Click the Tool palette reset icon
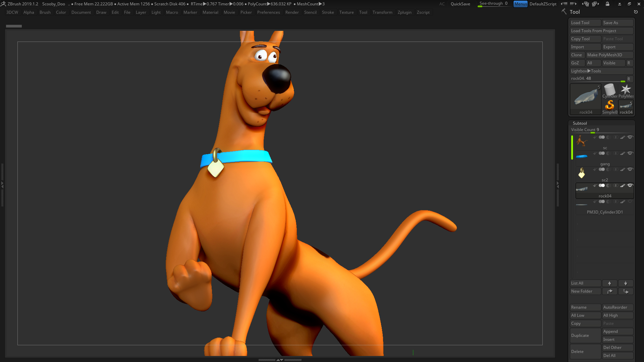This screenshot has height=362, width=644. (636, 12)
